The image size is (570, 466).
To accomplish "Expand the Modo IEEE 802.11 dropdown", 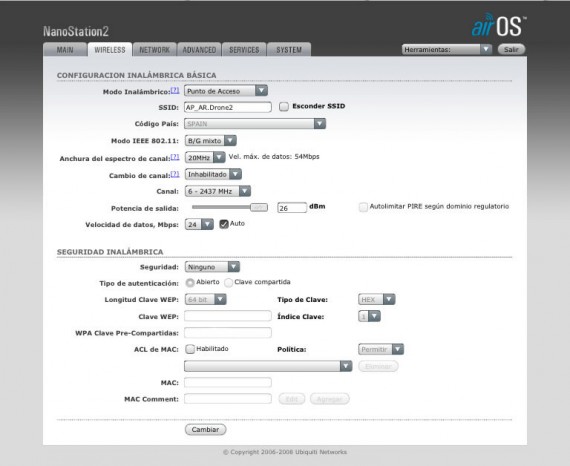I will pyautogui.click(x=210, y=141).
